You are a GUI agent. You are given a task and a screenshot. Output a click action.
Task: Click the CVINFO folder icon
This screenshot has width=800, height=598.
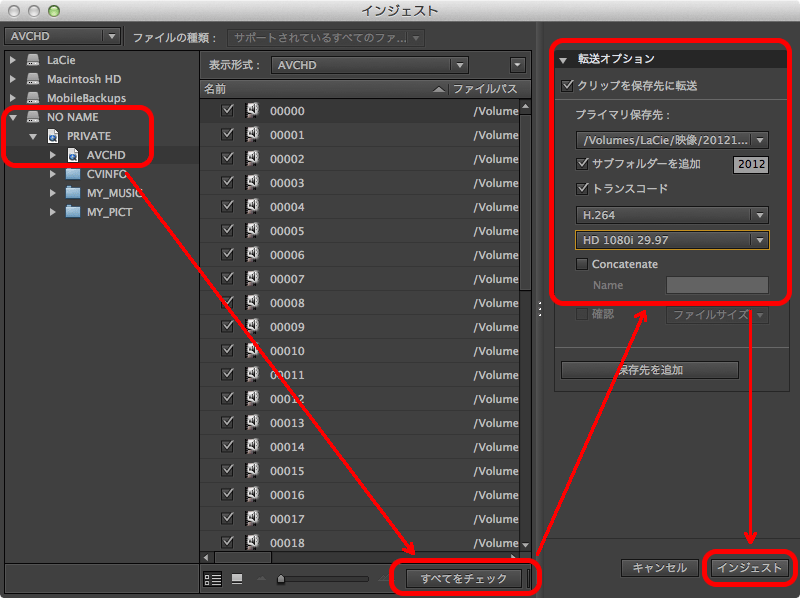(72, 174)
